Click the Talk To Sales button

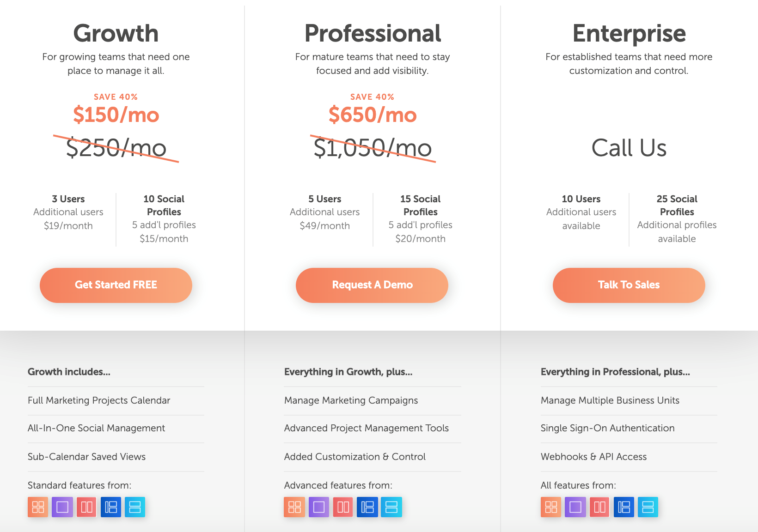tap(629, 285)
